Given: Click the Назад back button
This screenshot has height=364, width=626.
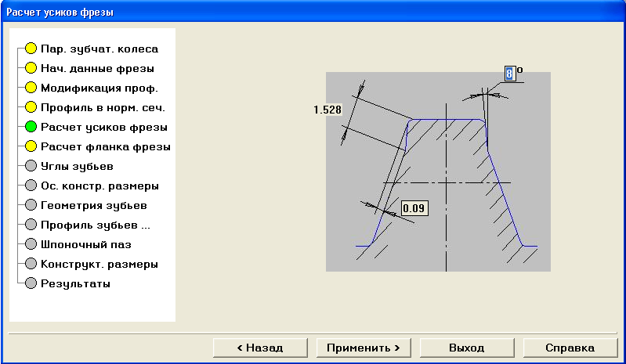Looking at the screenshot, I should coord(260,348).
